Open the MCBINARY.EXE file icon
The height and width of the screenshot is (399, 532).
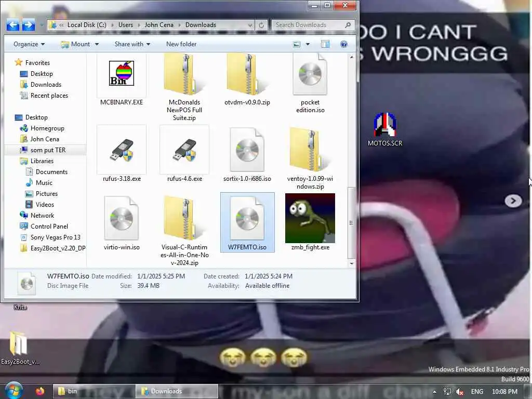click(x=122, y=73)
